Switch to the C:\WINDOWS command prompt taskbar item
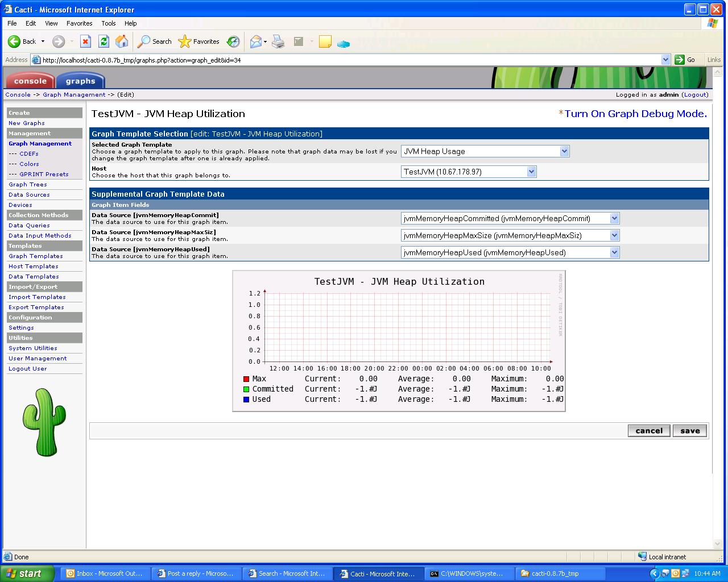This screenshot has height=582, width=728. tap(470, 573)
